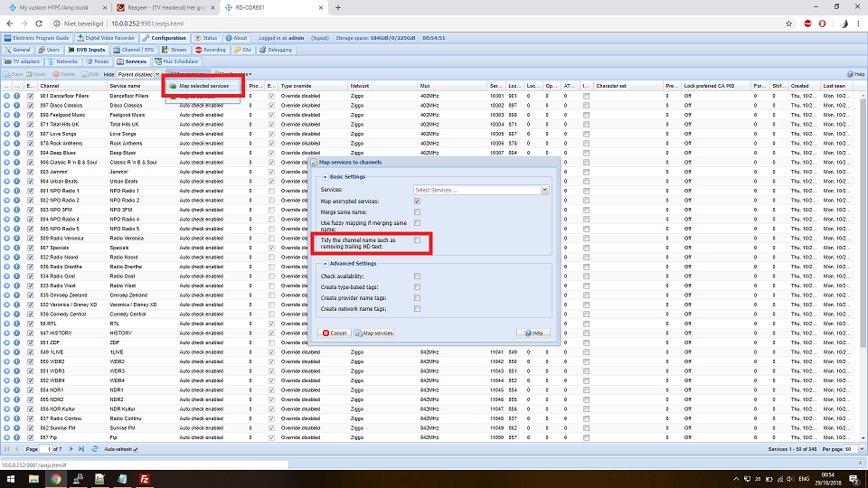
Task: Choose Map selected services menu entry
Action: tap(203, 86)
